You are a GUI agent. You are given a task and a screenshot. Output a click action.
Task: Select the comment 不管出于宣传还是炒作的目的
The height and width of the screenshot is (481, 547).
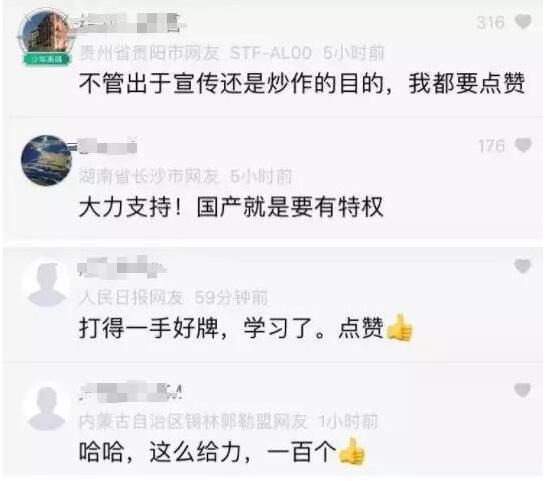coord(302,83)
